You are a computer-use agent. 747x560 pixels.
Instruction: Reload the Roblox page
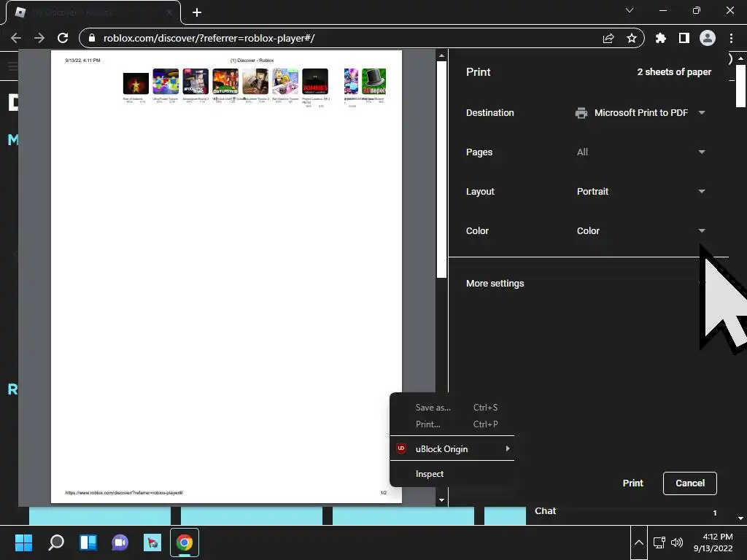click(63, 38)
